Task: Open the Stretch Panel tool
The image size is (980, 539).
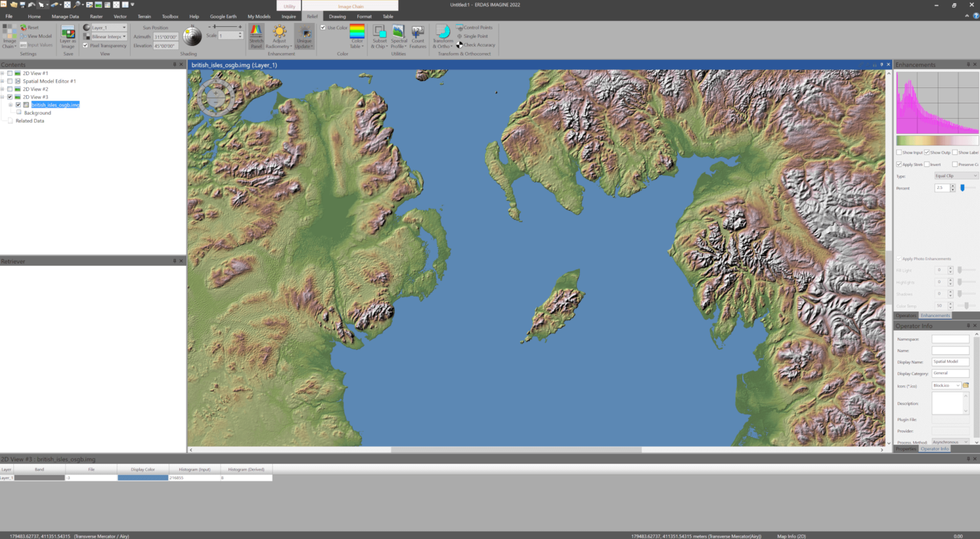Action: [256, 36]
